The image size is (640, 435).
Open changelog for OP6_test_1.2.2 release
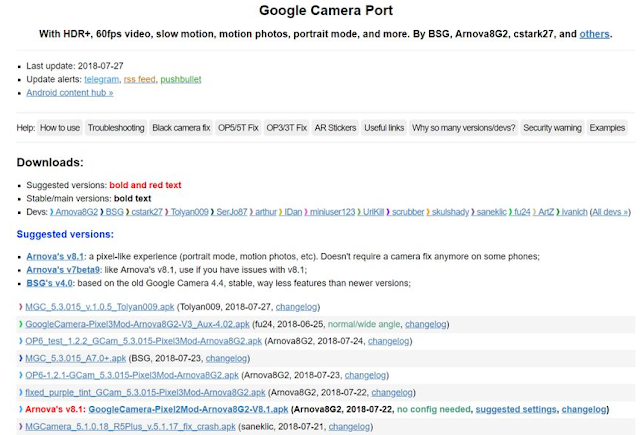click(x=389, y=341)
